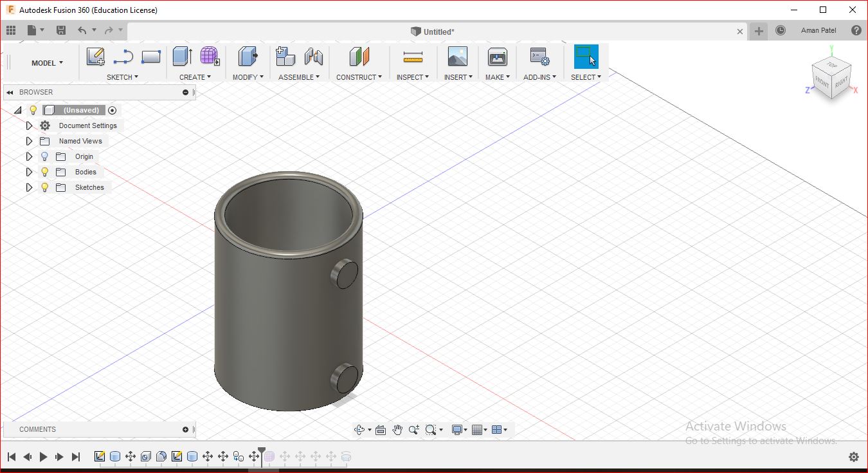Image resolution: width=868 pixels, height=473 pixels.
Task: Activate the window Select tool
Action: point(586,57)
